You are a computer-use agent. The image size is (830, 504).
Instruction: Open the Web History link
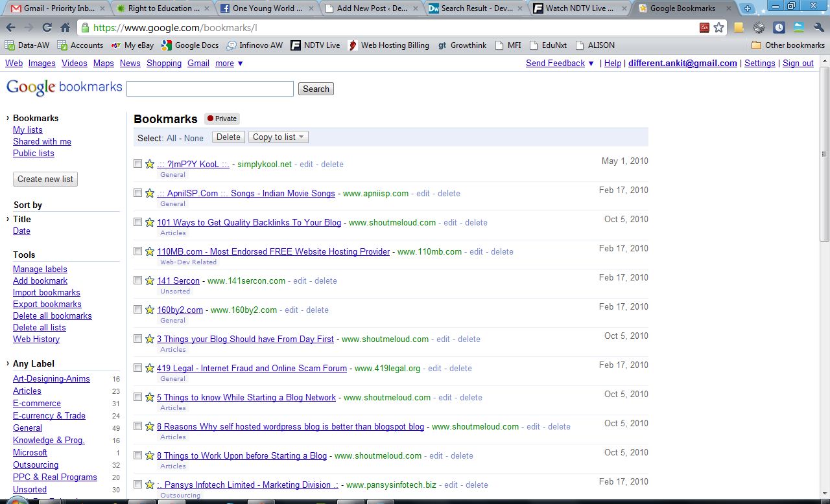[36, 339]
